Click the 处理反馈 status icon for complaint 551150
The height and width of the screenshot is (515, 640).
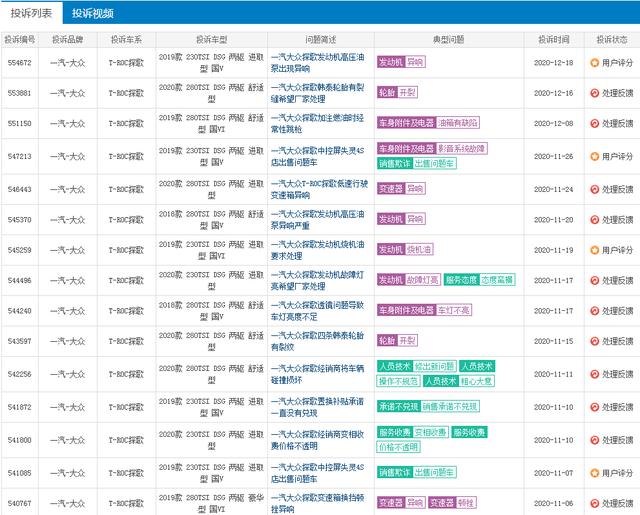[595, 123]
